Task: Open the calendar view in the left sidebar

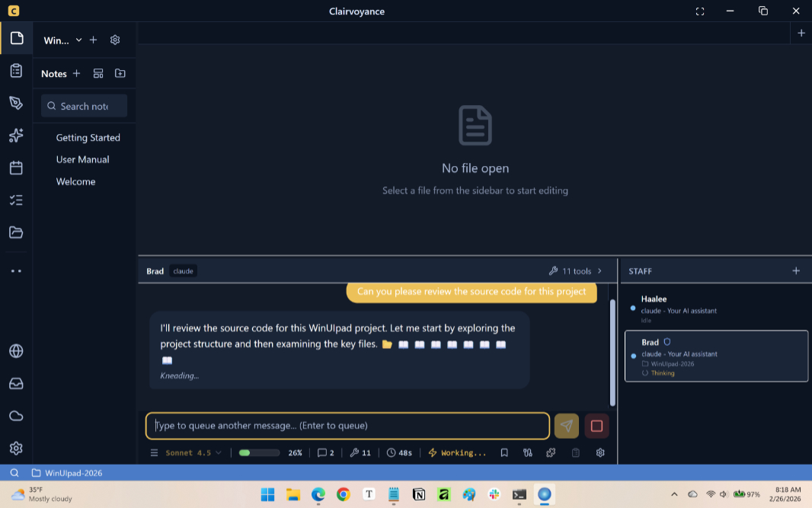Action: click(16, 168)
